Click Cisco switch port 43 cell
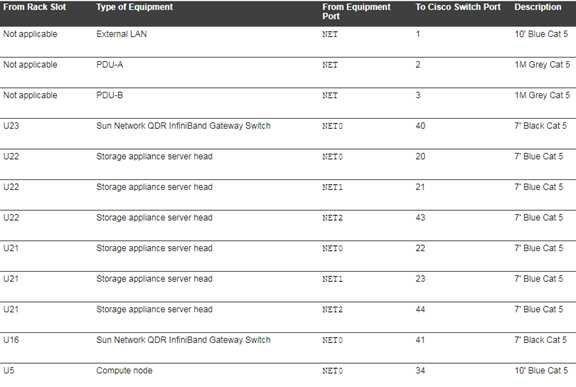 [421, 217]
